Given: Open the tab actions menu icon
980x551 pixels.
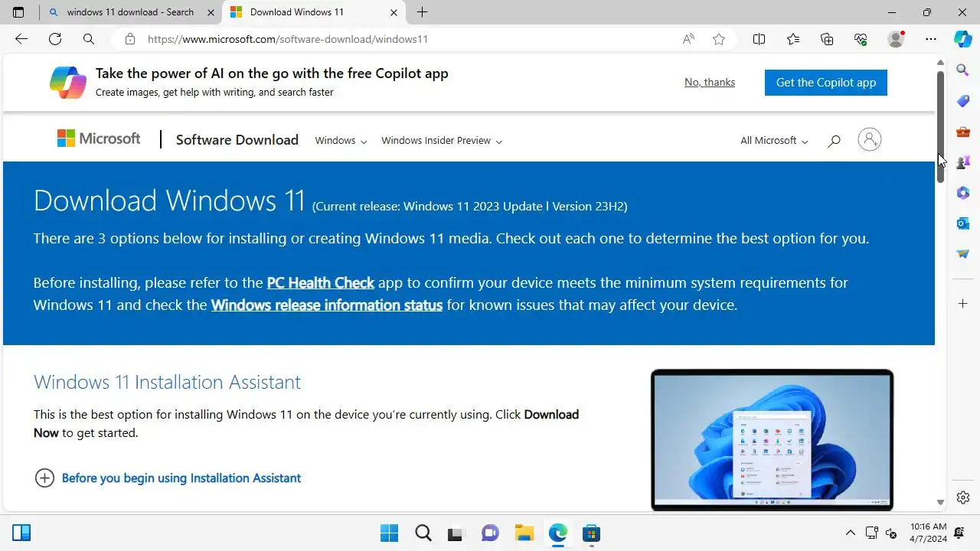Looking at the screenshot, I should tap(18, 12).
